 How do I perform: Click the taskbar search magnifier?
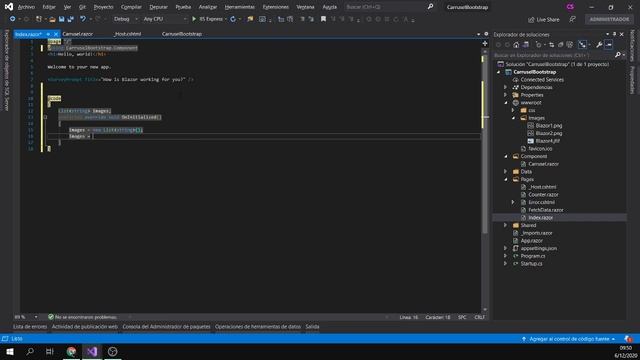[x=30, y=351]
